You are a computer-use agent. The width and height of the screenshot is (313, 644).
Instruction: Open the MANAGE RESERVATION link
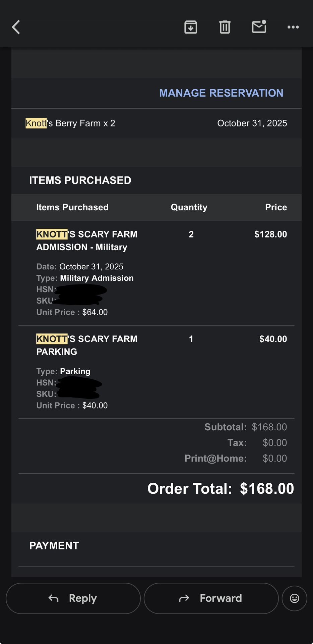click(x=221, y=93)
